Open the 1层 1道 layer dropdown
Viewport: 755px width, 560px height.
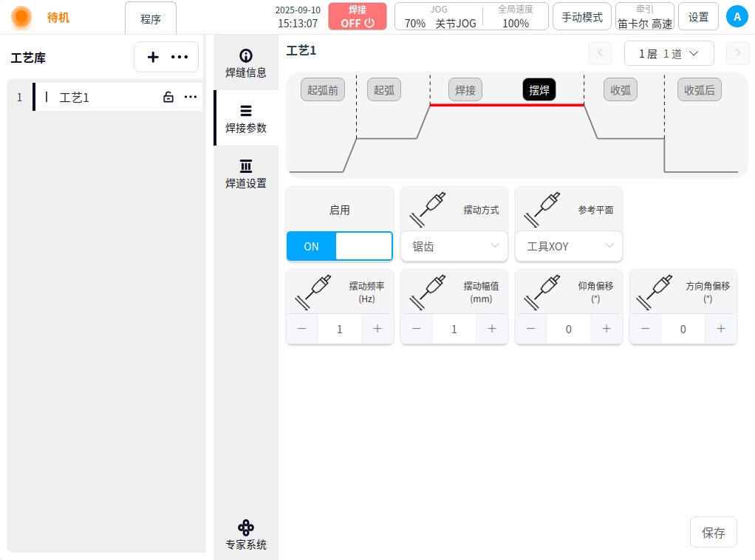coord(669,53)
